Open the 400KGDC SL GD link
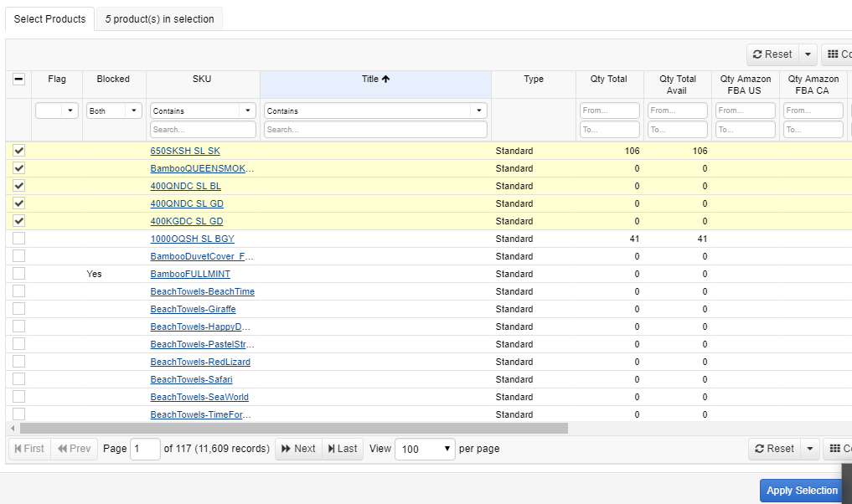Screen dimensions: 852x504 (x=187, y=221)
